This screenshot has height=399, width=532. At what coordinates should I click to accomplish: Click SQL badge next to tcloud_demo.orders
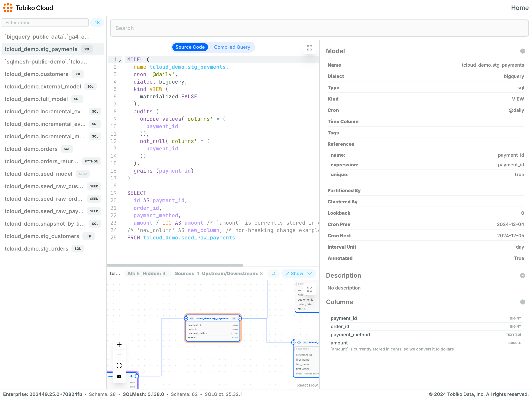click(x=67, y=149)
